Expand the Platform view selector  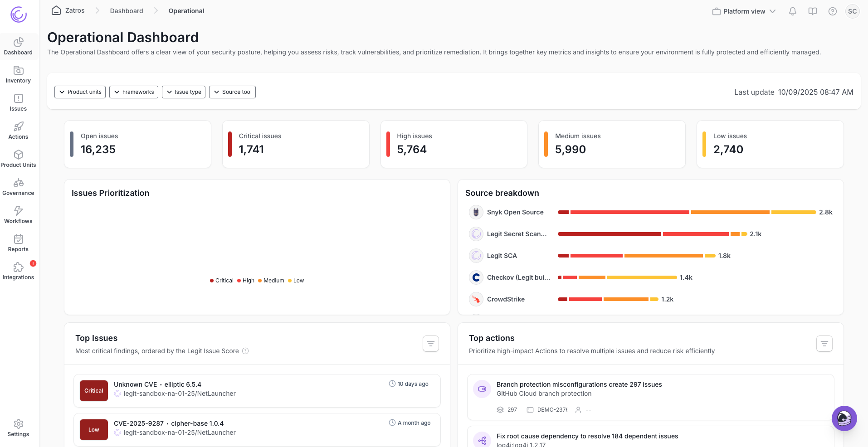pos(743,11)
